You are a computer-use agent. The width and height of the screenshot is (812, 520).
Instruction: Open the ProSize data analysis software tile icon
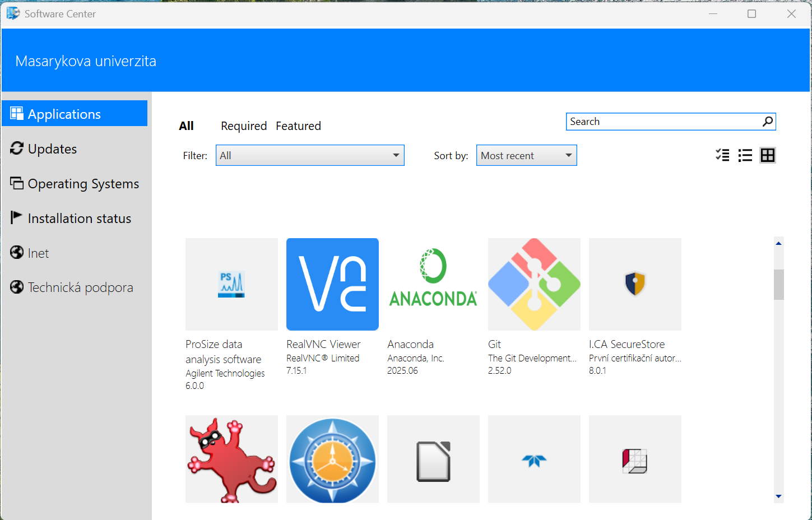tap(231, 284)
